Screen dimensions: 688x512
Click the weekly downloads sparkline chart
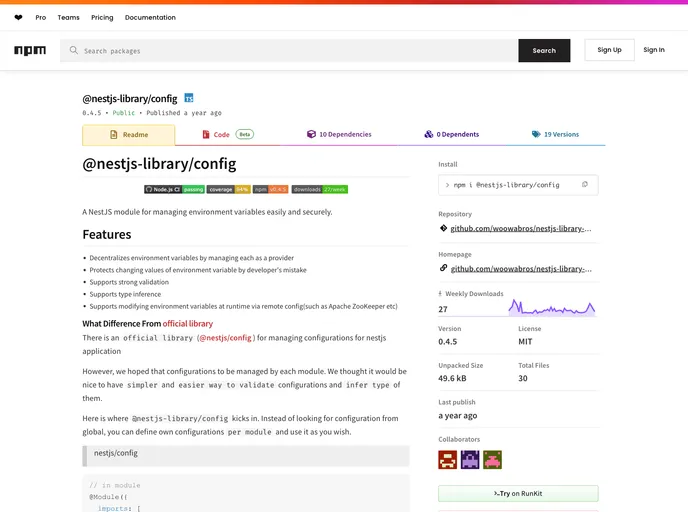552,308
